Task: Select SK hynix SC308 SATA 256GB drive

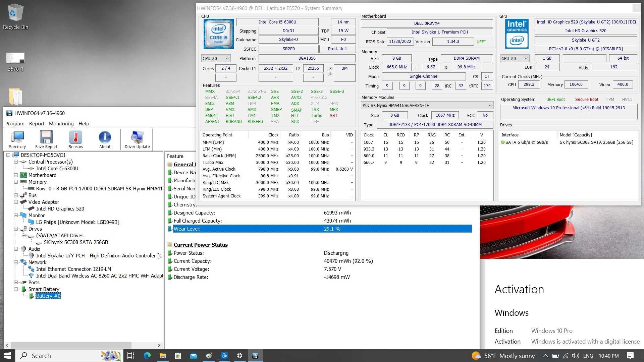Action: tap(76, 242)
